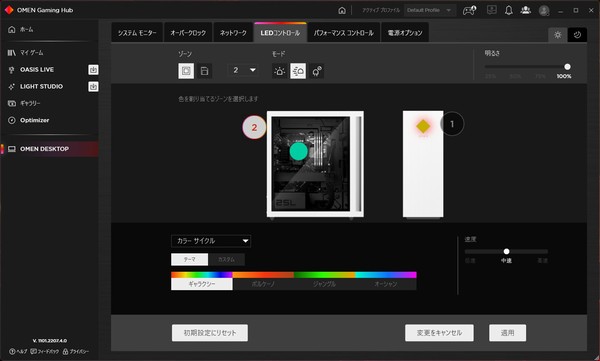The height and width of the screenshot is (361, 600).
Task: Open the 電源オプション tab
Action: [x=405, y=33]
